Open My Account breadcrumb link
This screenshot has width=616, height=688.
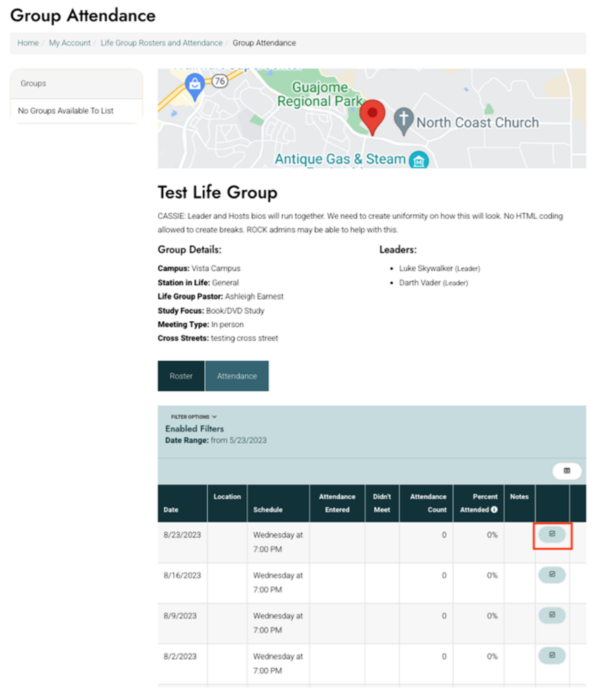point(69,43)
